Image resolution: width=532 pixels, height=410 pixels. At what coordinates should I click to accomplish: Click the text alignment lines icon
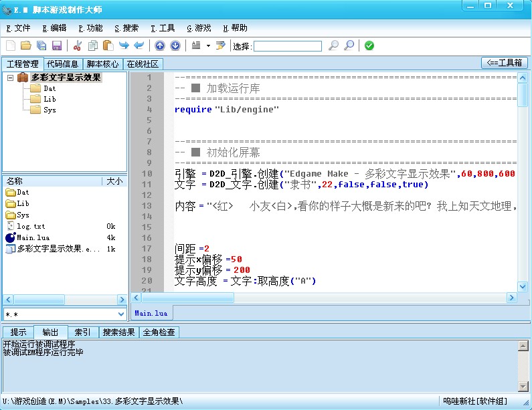coord(196,45)
